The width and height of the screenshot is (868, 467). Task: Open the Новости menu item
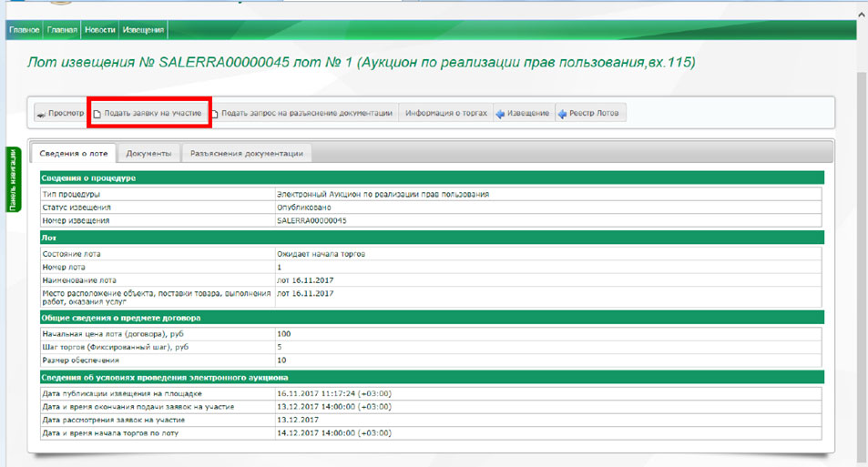coord(99,30)
